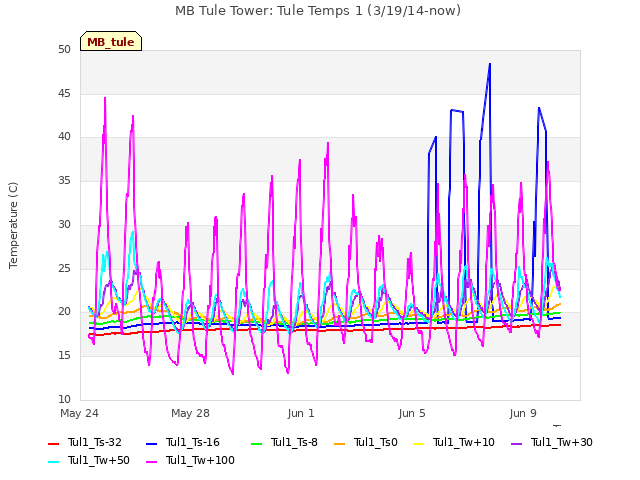Click the 40 y-axis tick label

click(x=64, y=137)
